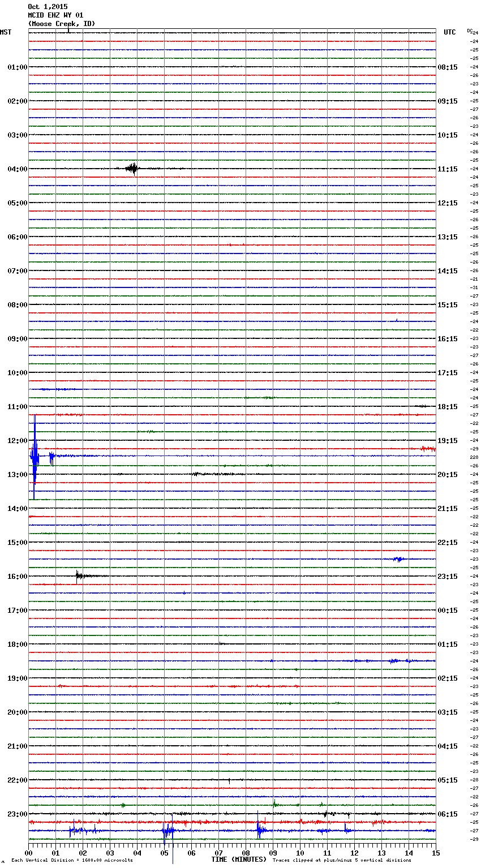Click the "TIME (MINUTES)" axis title
This screenshot has height=868, width=481.
(x=239, y=860)
